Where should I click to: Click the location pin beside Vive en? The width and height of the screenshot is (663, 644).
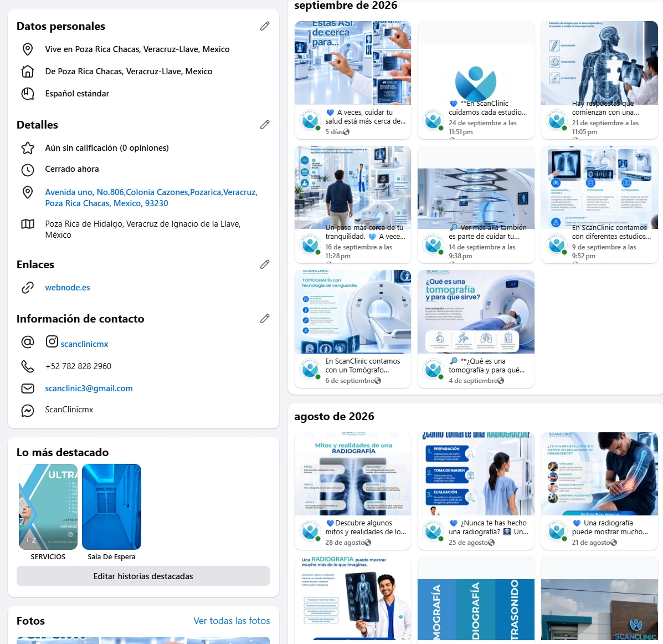[28, 49]
